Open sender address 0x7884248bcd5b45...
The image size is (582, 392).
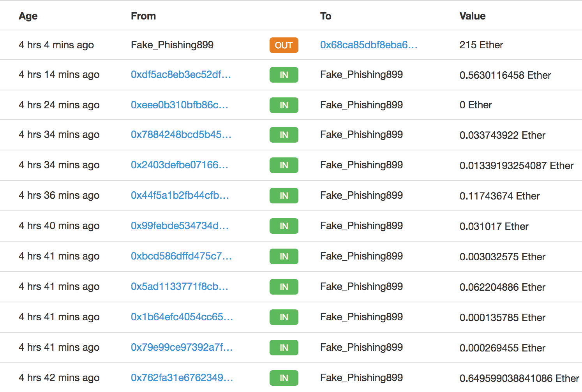(x=181, y=134)
